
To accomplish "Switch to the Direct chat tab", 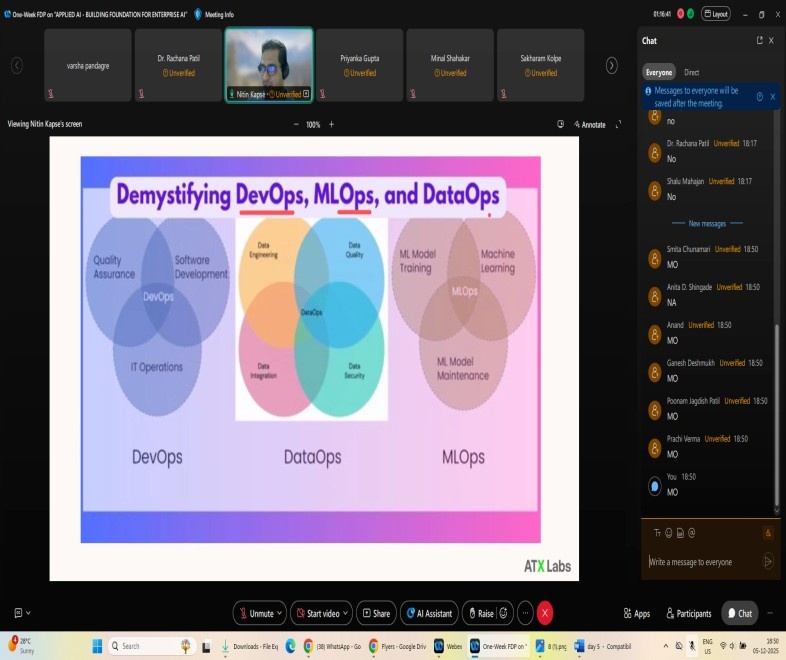I will click(x=691, y=72).
